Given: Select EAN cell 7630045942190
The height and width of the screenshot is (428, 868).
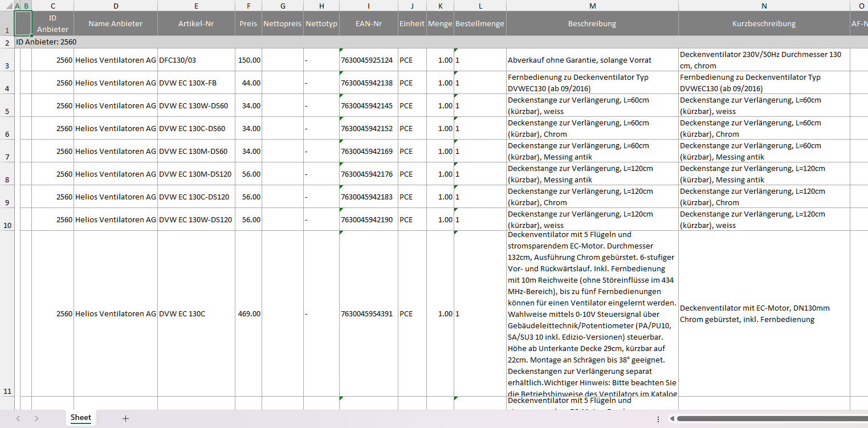Looking at the screenshot, I should [369, 219].
